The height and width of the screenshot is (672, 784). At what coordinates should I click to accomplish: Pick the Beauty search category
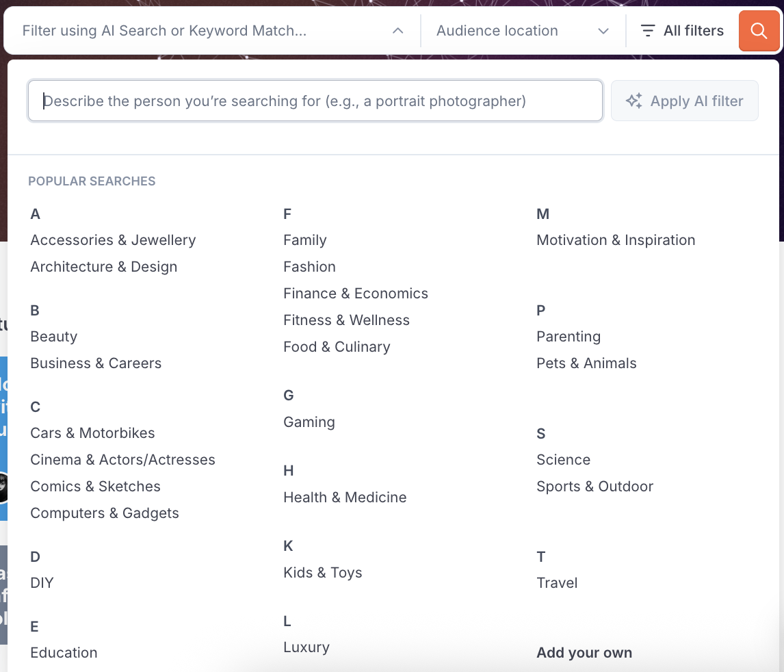[54, 337]
